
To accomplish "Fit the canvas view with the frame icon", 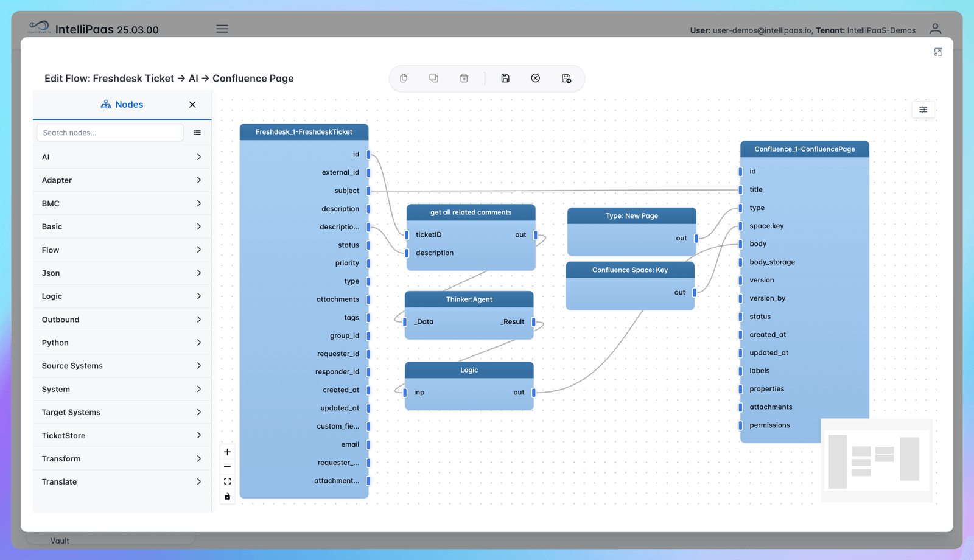I will coord(227,481).
